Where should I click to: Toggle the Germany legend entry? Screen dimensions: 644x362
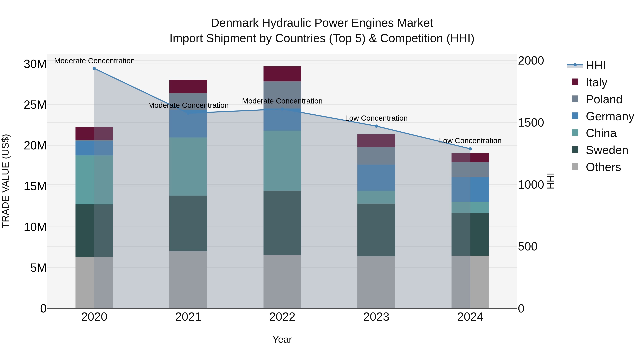tap(603, 116)
